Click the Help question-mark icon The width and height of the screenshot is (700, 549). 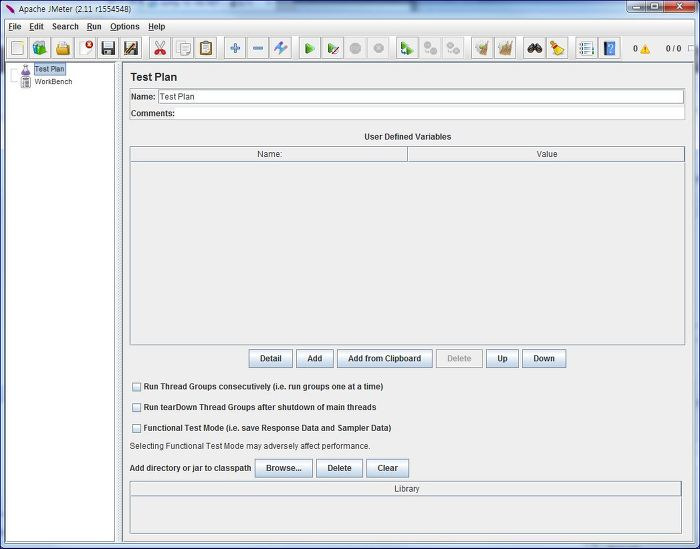pos(609,48)
